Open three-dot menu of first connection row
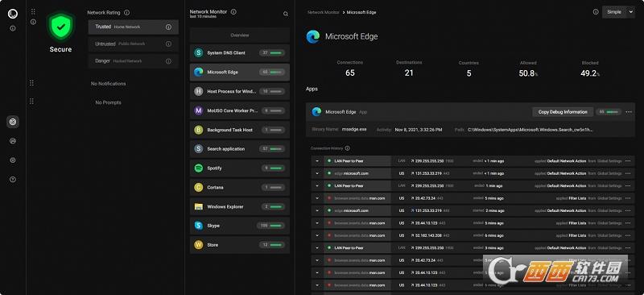The width and height of the screenshot is (644, 295). click(627, 161)
